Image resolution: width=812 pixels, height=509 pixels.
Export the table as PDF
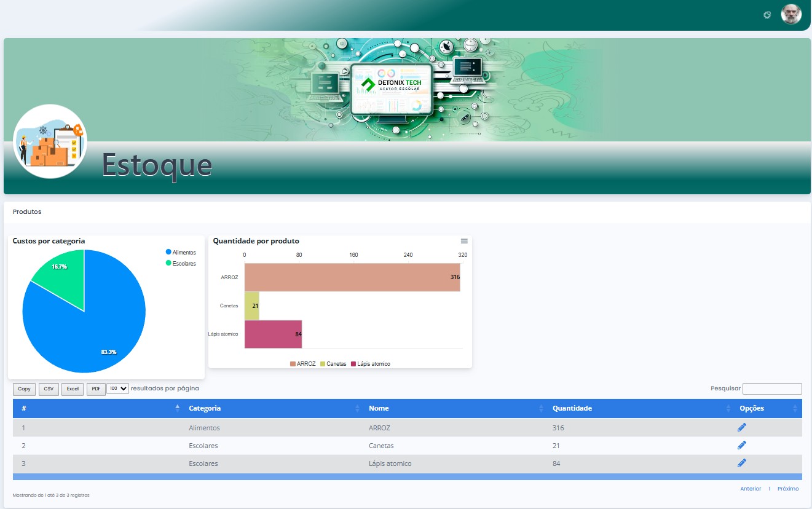pyautogui.click(x=96, y=389)
